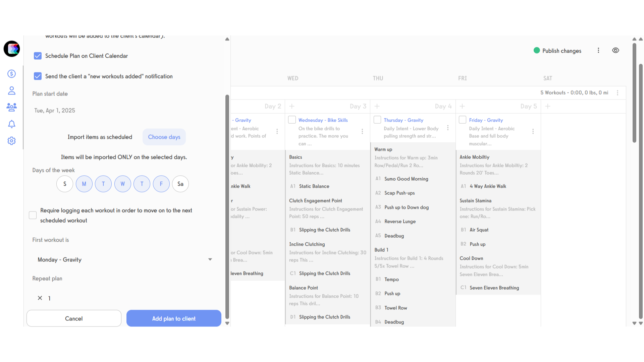Open options menu for Friday - Gravity
The width and height of the screenshot is (644, 362).
pos(533,131)
